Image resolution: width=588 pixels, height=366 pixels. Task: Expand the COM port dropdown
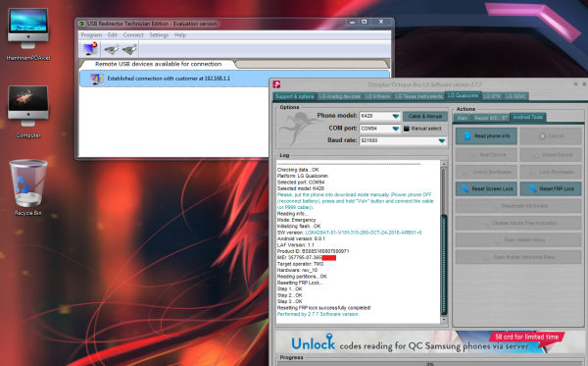tap(395, 129)
